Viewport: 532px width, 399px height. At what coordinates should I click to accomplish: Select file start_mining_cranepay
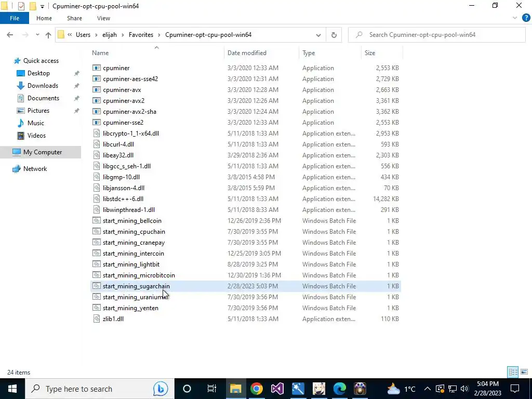click(x=134, y=242)
